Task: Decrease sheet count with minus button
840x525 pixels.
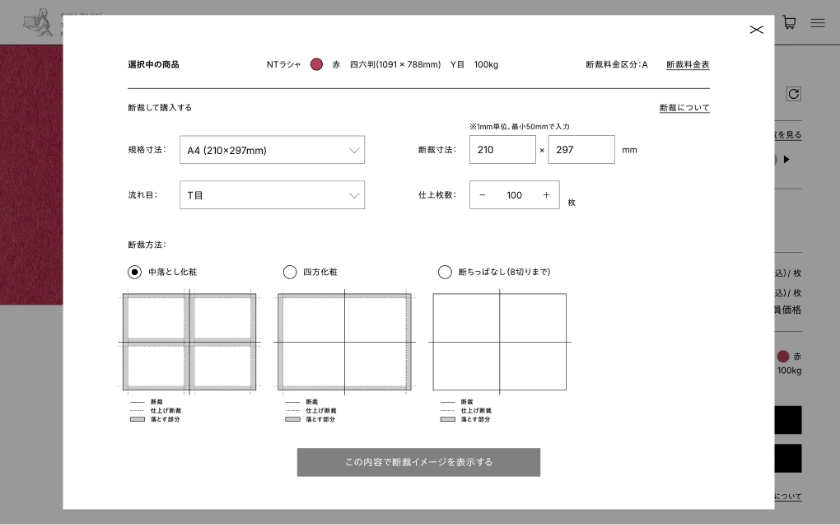Action: click(x=482, y=195)
